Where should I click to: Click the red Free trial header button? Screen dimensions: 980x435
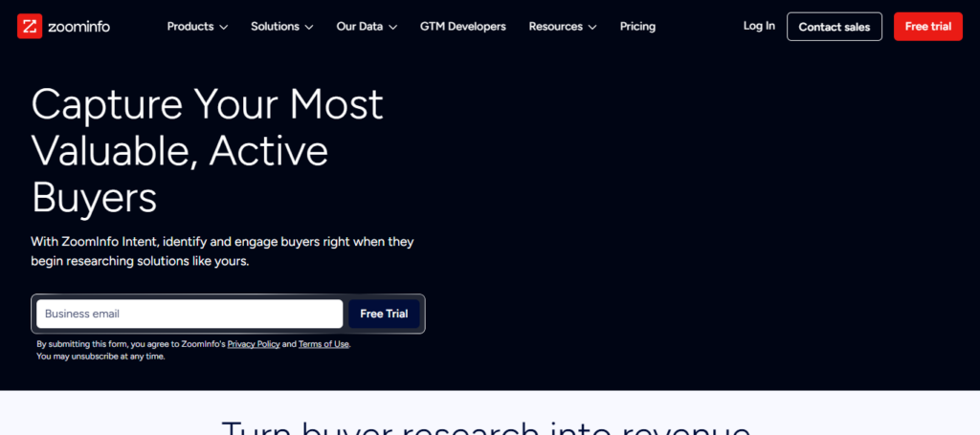click(x=928, y=26)
